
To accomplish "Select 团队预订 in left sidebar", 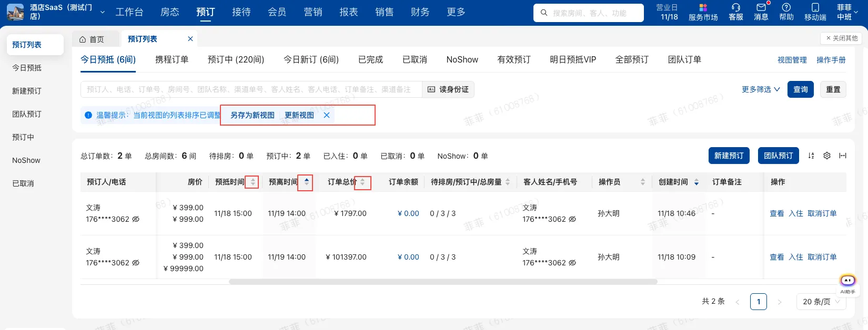I will [x=27, y=114].
